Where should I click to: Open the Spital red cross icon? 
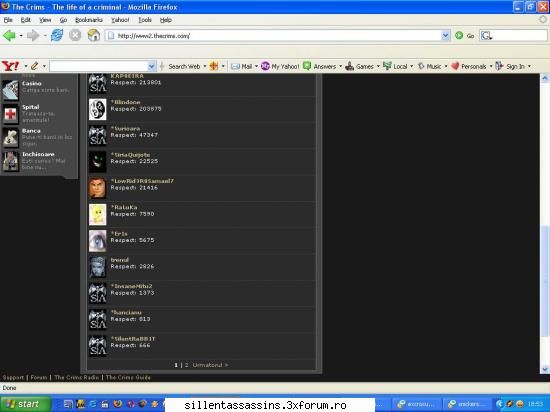coord(11,114)
